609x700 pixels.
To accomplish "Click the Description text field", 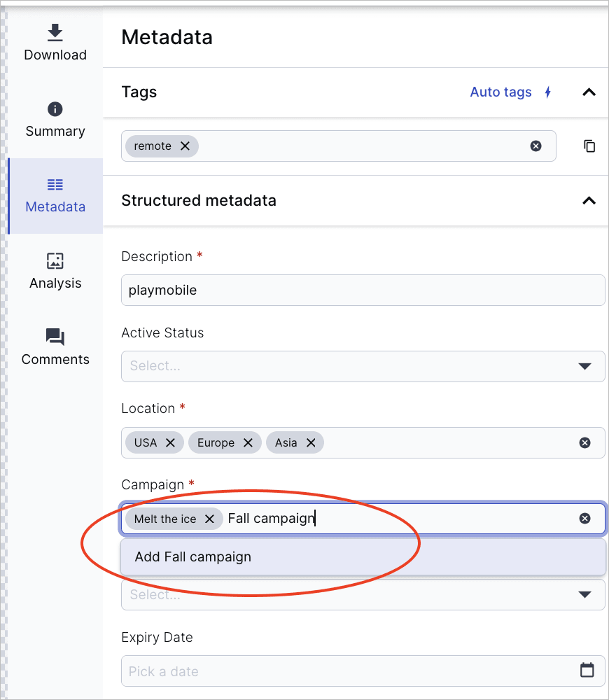I will point(363,290).
